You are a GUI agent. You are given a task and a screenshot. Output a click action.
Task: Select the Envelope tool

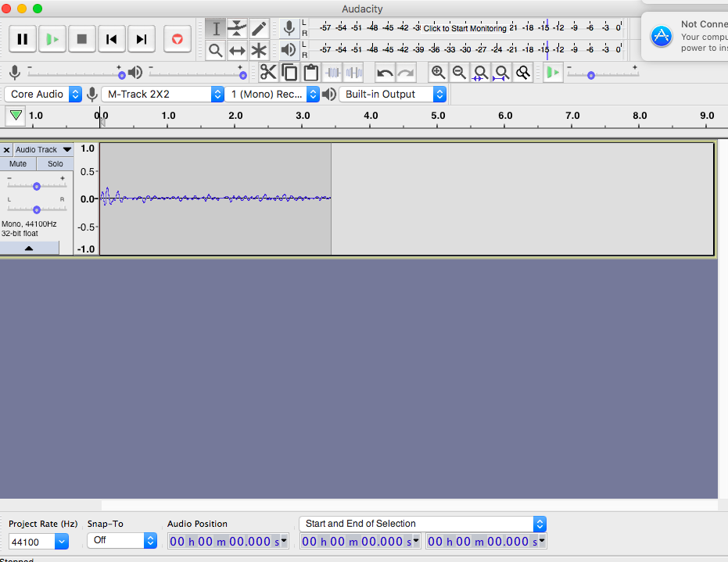(237, 28)
